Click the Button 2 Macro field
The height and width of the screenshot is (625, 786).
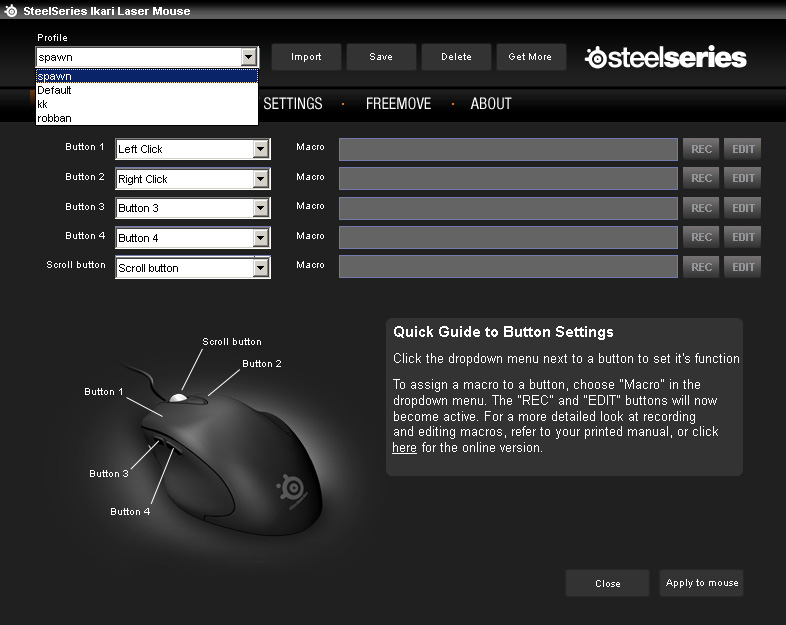(508, 178)
